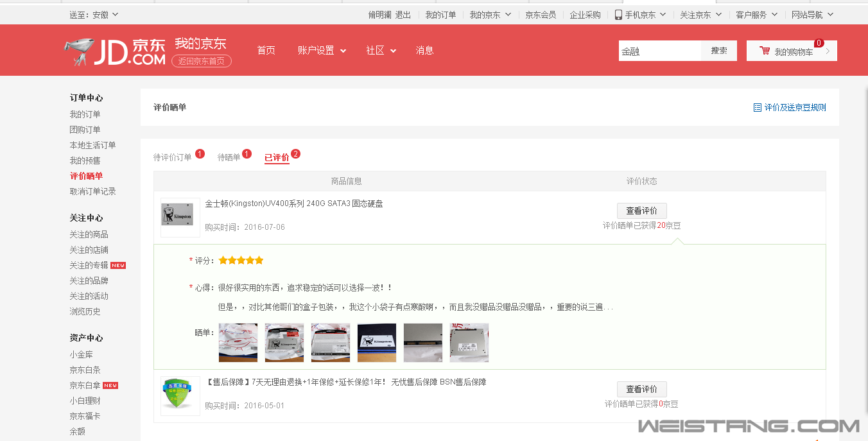This screenshot has width=868, height=441.
Task: Open 我的预售 in the sidebar
Action: pyautogui.click(x=85, y=160)
